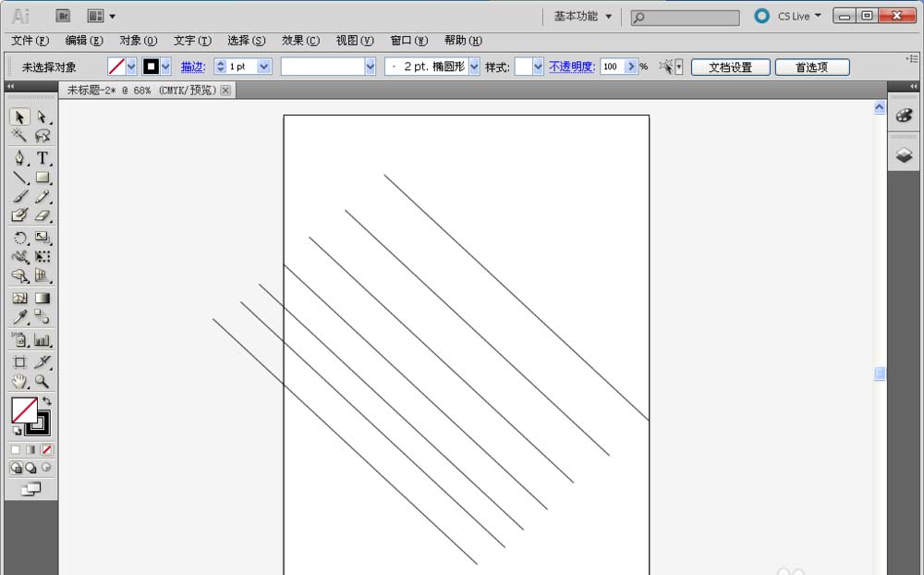Viewport: 924px width, 575px height.
Task: Open the 不透明度 opacity panel link
Action: [x=572, y=67]
